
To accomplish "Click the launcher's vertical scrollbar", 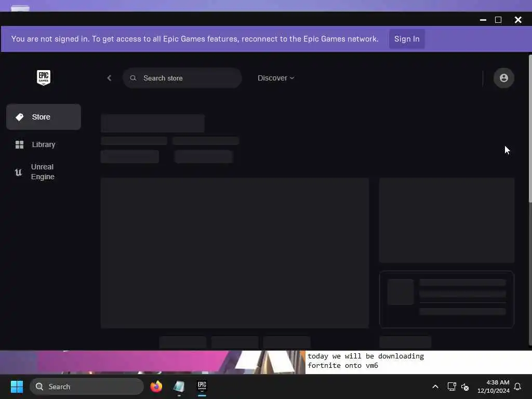I will click(530, 129).
